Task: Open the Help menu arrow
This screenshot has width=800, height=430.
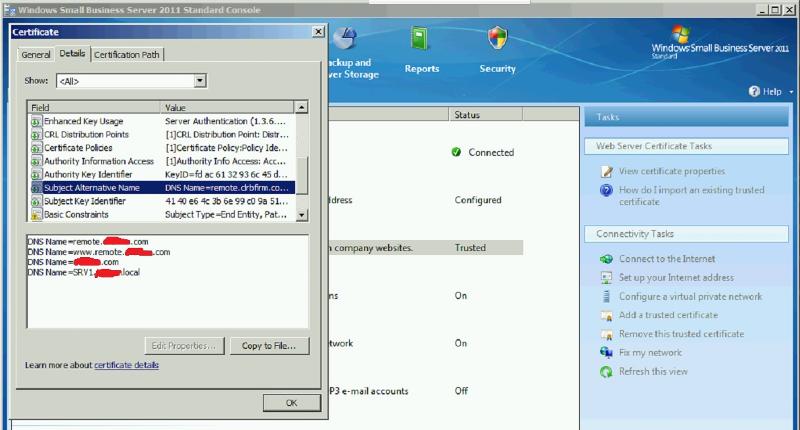Action: tap(791, 92)
